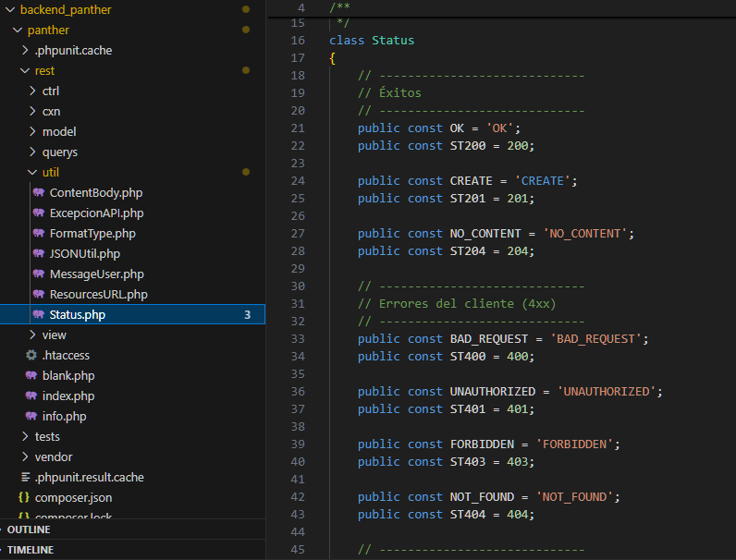Click the problems badge 3 on Status.php
Image resolution: width=736 pixels, height=560 pixels.
click(248, 315)
